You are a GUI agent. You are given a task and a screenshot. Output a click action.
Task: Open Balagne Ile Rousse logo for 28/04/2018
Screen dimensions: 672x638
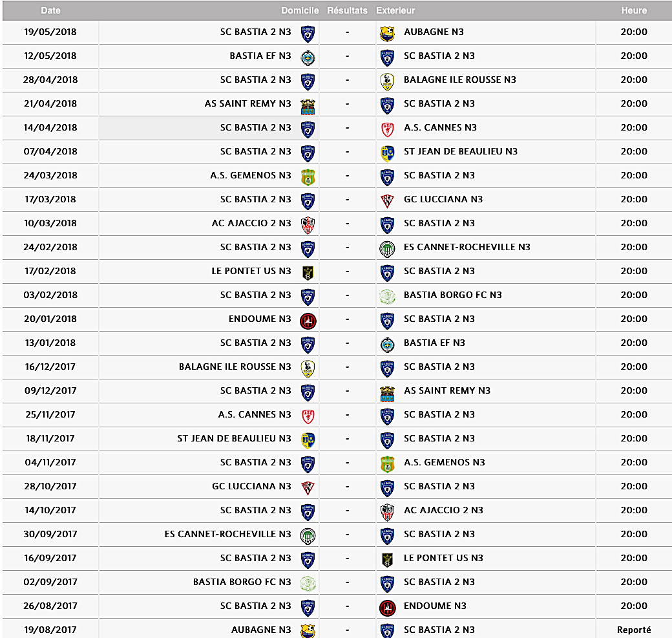(387, 80)
